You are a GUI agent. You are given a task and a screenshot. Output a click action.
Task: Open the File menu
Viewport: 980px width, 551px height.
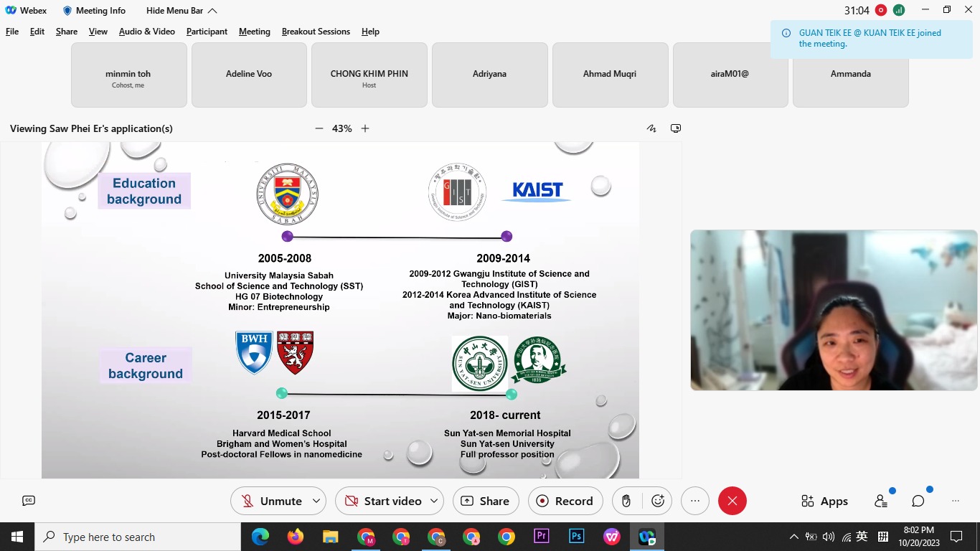click(12, 32)
